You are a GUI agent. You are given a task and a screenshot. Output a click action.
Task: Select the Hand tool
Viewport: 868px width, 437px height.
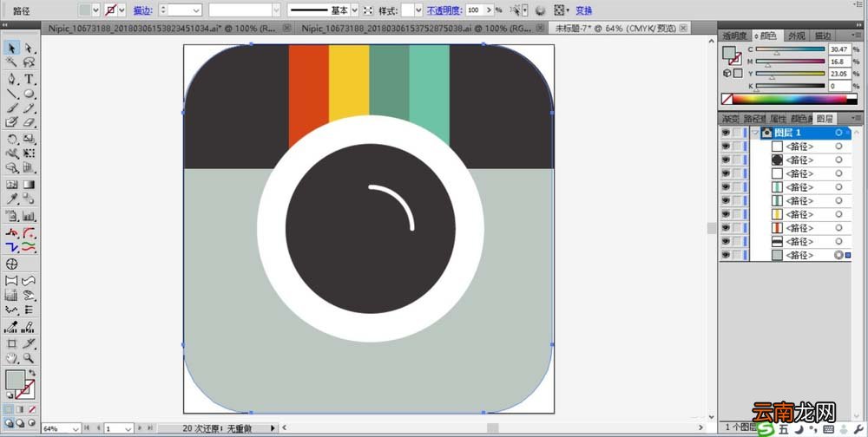coord(12,358)
